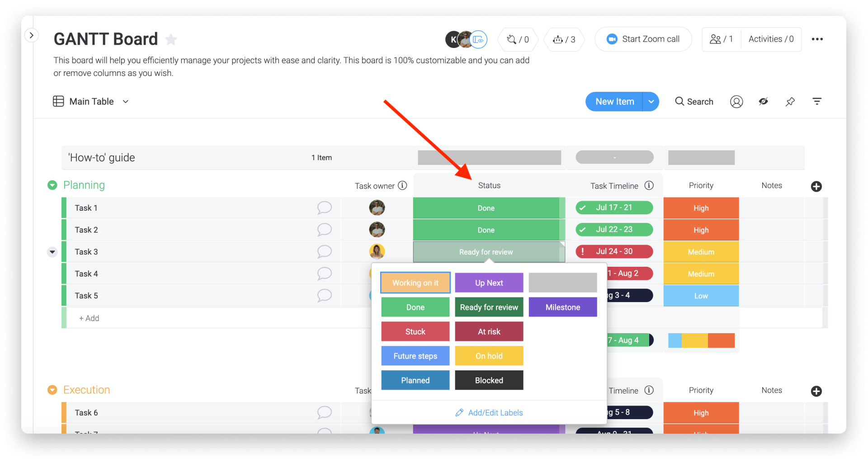Open New Item dropdown arrow
This screenshot has width=868, height=463.
(x=651, y=102)
